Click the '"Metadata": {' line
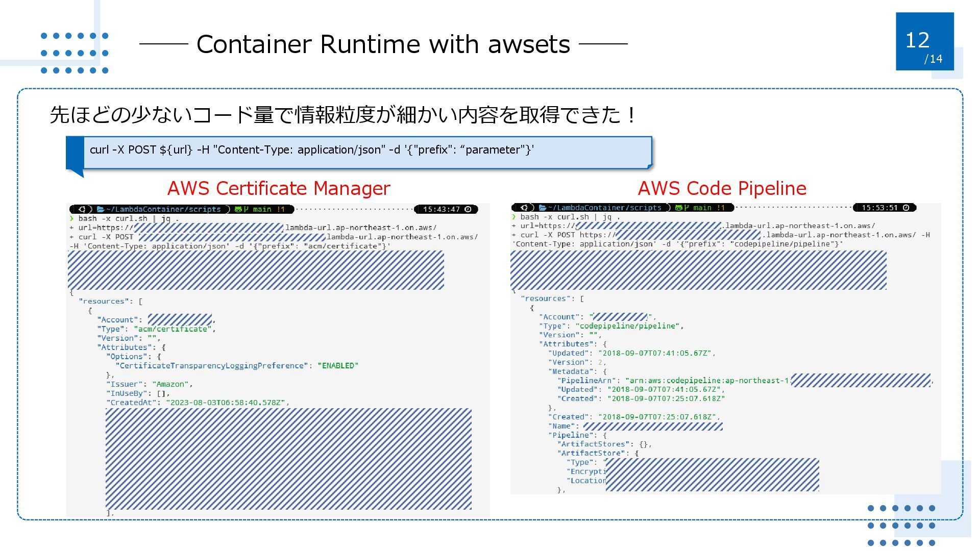Screen dimensions: 980x551 [578, 371]
